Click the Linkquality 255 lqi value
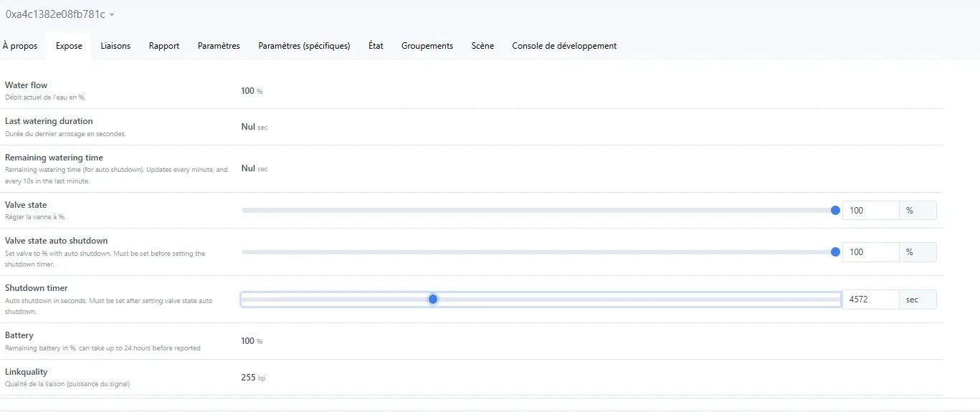This screenshot has height=412, width=980. tap(253, 378)
